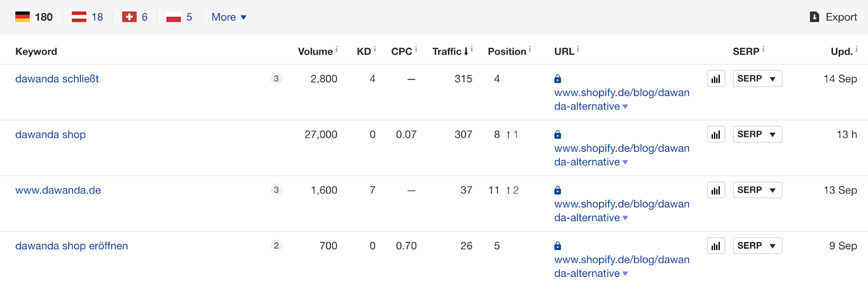Click updated time 13 h
868x286 pixels.
coord(847,135)
